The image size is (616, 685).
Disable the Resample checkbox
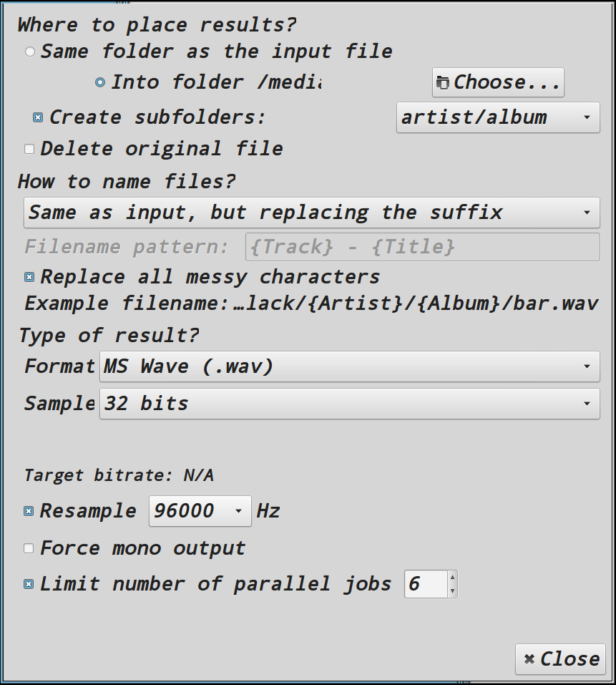point(29,511)
